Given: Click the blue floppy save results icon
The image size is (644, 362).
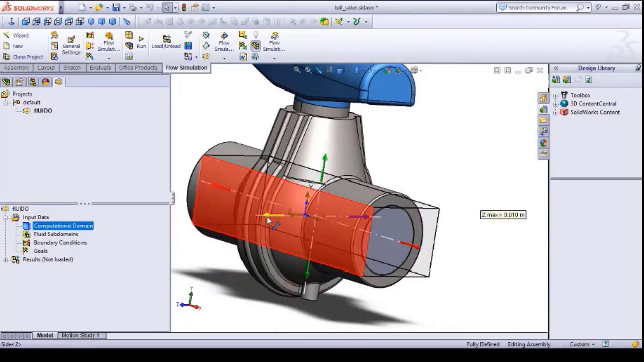Looking at the screenshot, I should point(188,46).
